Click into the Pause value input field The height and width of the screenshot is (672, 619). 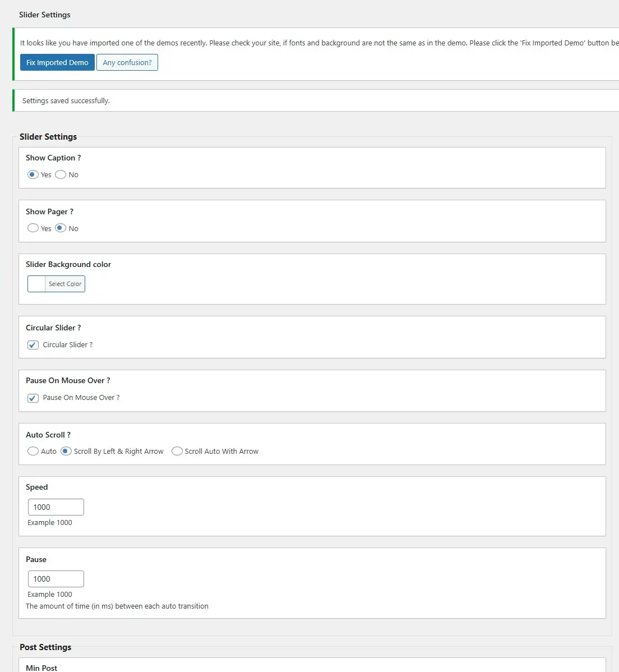(x=56, y=579)
